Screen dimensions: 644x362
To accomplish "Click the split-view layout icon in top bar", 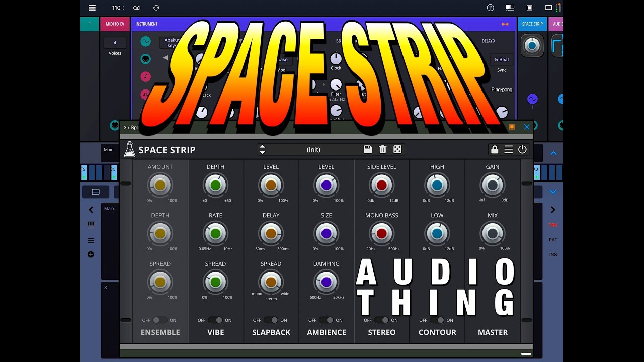I will pos(510,8).
